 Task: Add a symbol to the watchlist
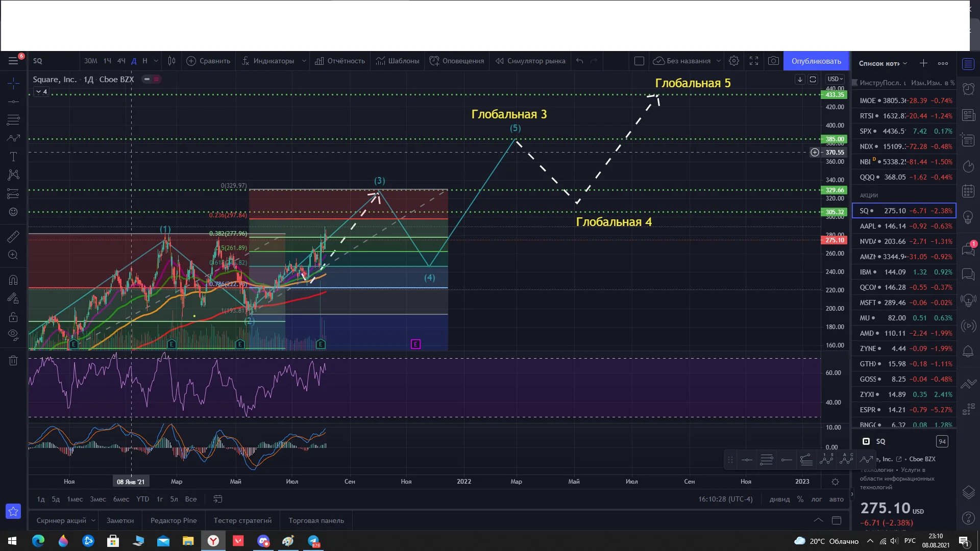[x=923, y=63]
